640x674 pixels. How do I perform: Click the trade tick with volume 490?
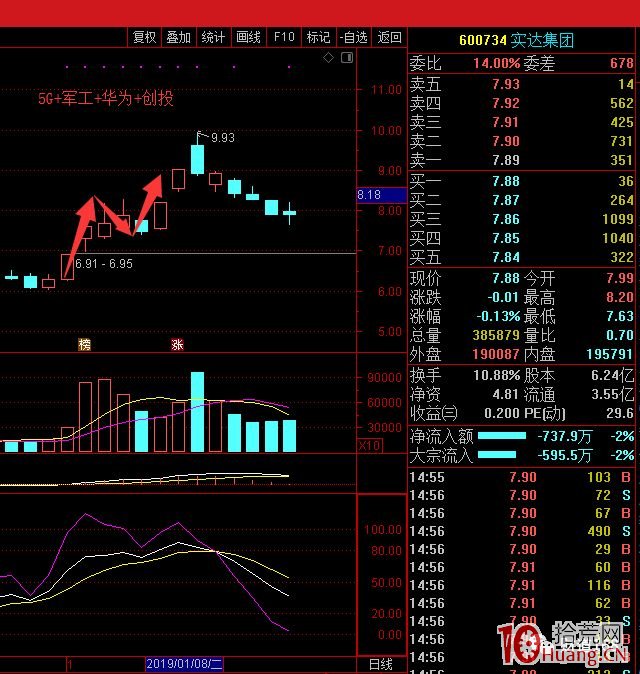[521, 531]
